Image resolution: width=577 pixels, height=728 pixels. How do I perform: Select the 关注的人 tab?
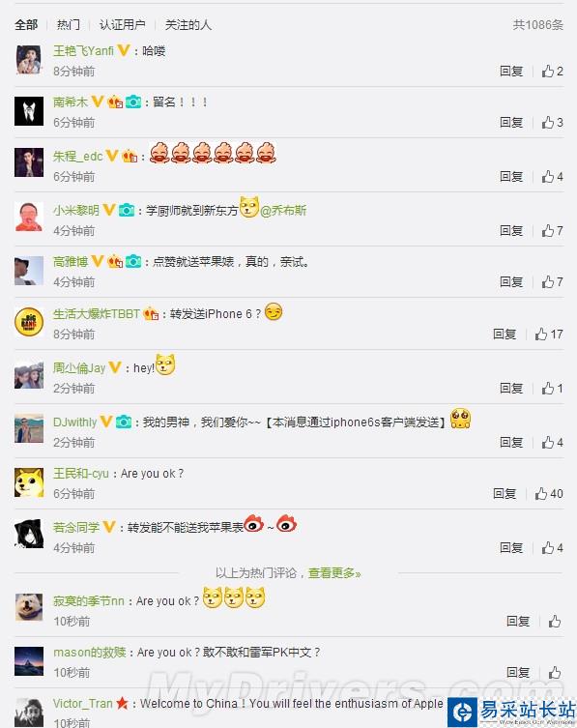tap(188, 24)
